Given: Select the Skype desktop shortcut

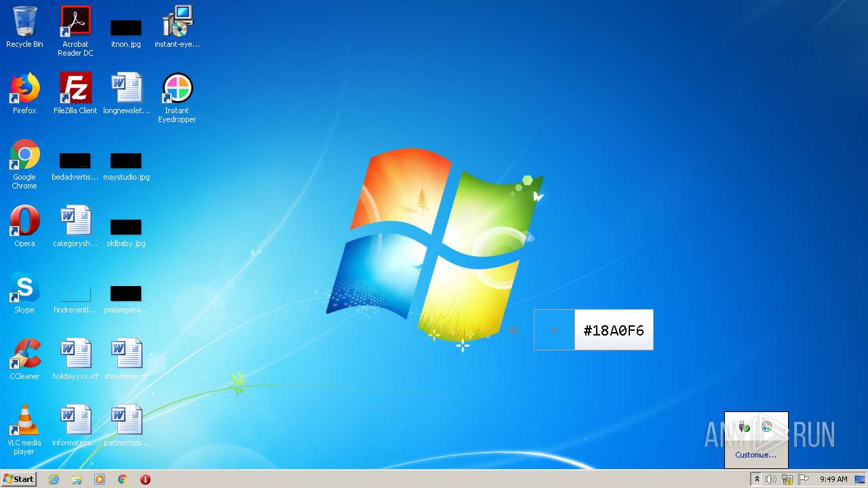Looking at the screenshot, I should coord(24,293).
